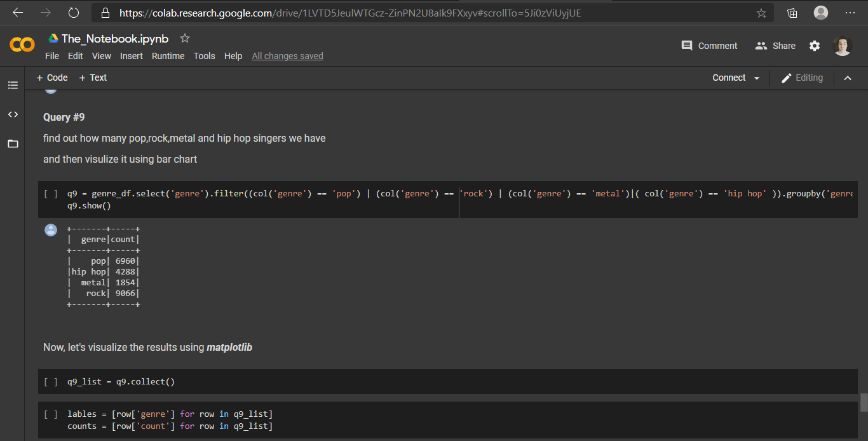Open the code snippets sidebar icon

point(13,114)
